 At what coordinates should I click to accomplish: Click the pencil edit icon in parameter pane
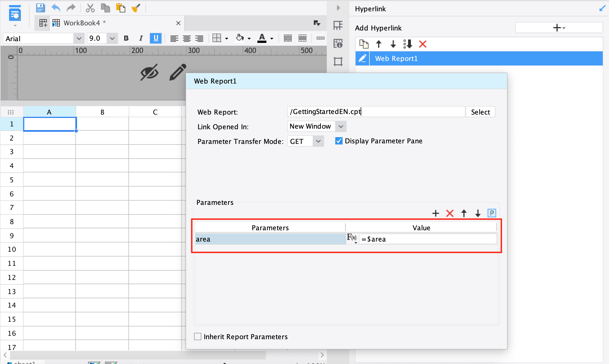coord(178,72)
